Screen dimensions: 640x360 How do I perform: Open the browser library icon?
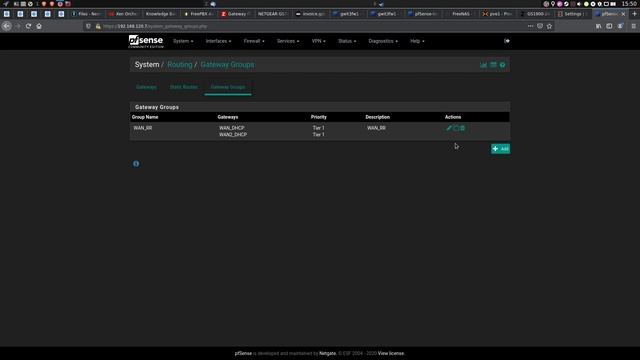click(598, 26)
